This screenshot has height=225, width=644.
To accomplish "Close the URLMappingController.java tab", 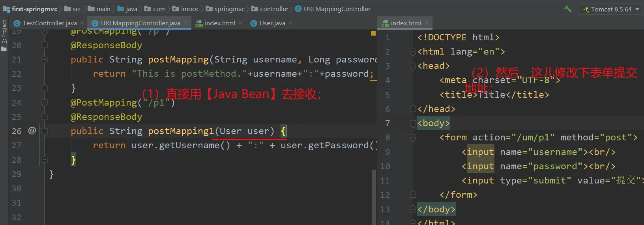I will pos(185,23).
